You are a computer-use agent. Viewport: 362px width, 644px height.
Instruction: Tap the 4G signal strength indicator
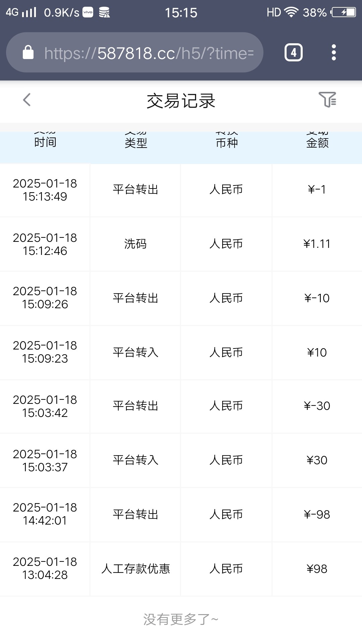point(21,12)
